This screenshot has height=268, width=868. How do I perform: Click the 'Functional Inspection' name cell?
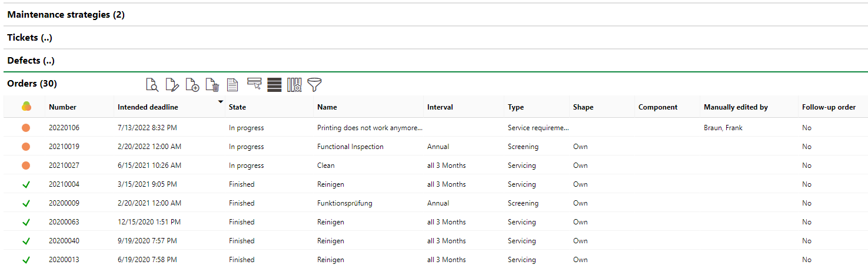click(350, 147)
